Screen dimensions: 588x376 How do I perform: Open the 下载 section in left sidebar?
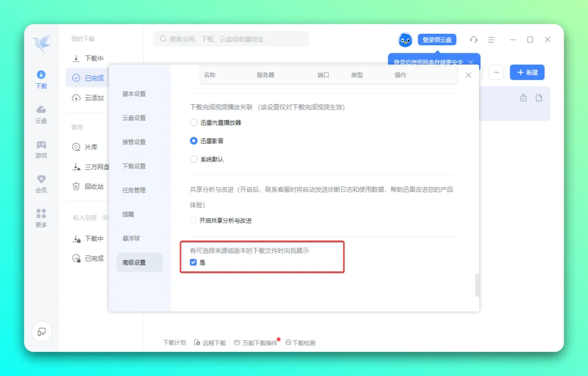point(41,80)
